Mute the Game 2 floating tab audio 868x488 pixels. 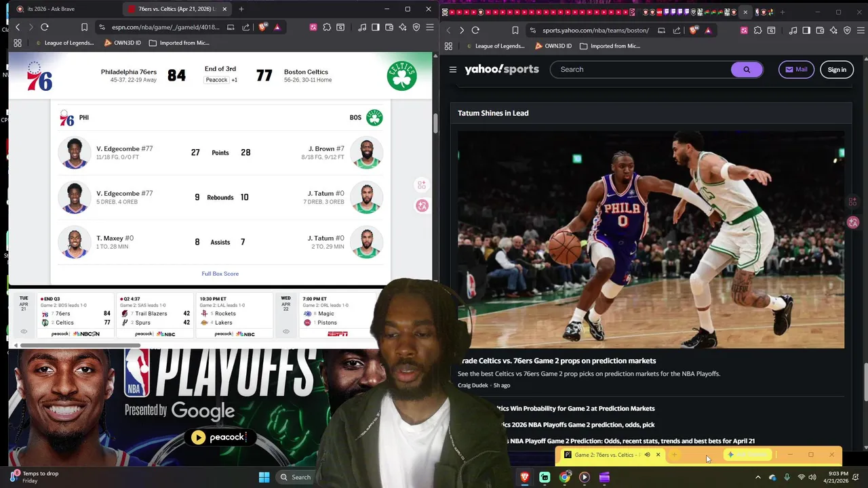click(x=647, y=455)
